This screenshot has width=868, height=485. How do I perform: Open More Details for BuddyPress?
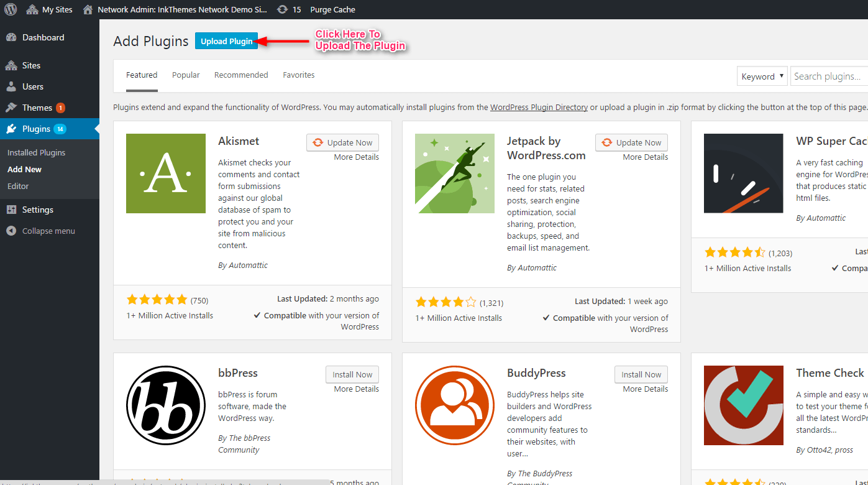(646, 389)
